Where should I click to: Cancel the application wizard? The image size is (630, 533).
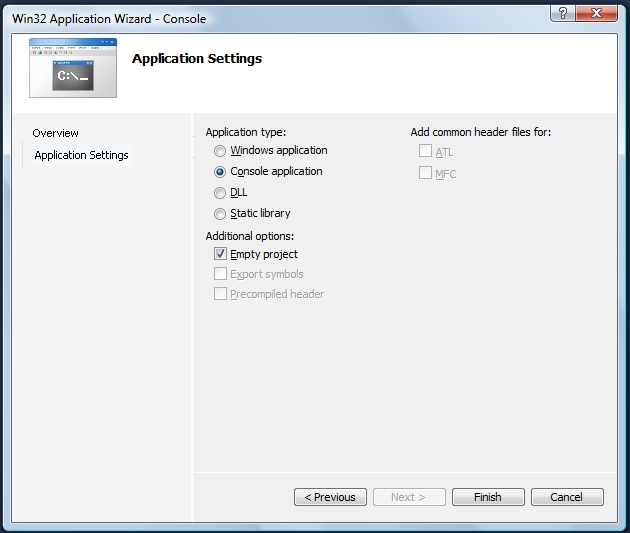coord(566,497)
